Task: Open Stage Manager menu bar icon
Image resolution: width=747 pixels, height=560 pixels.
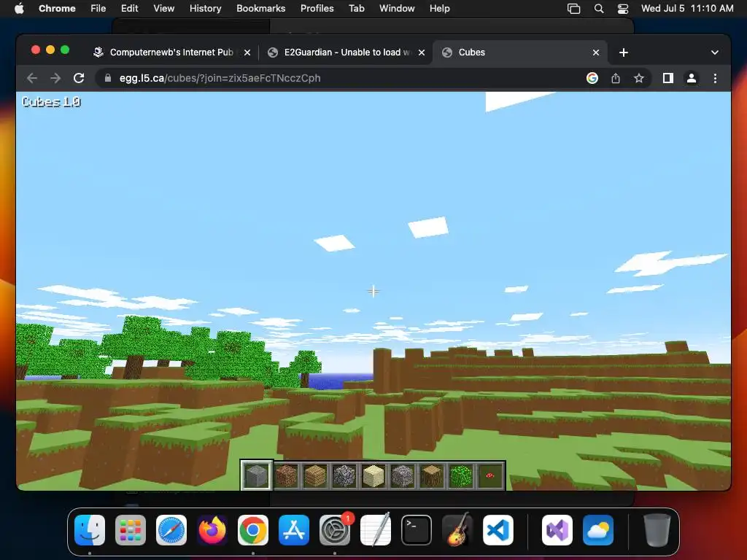Action: coord(573,9)
